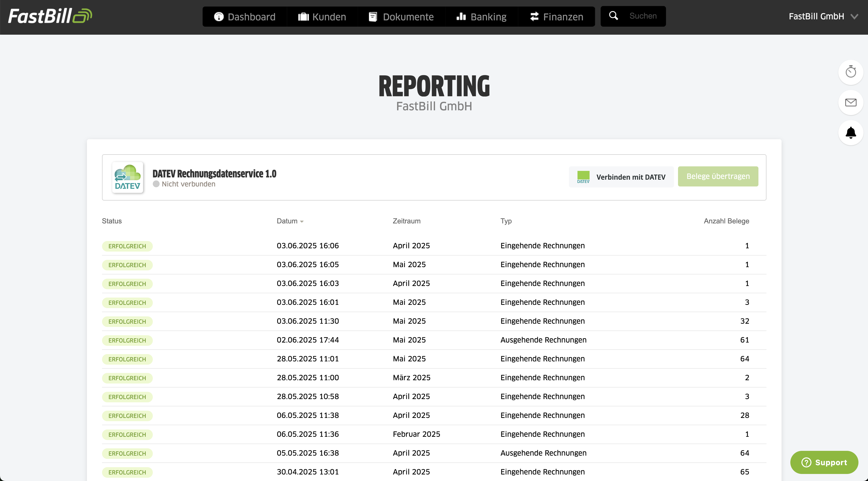Open the stopwatch time tracking button
This screenshot has height=481, width=868.
click(x=850, y=72)
